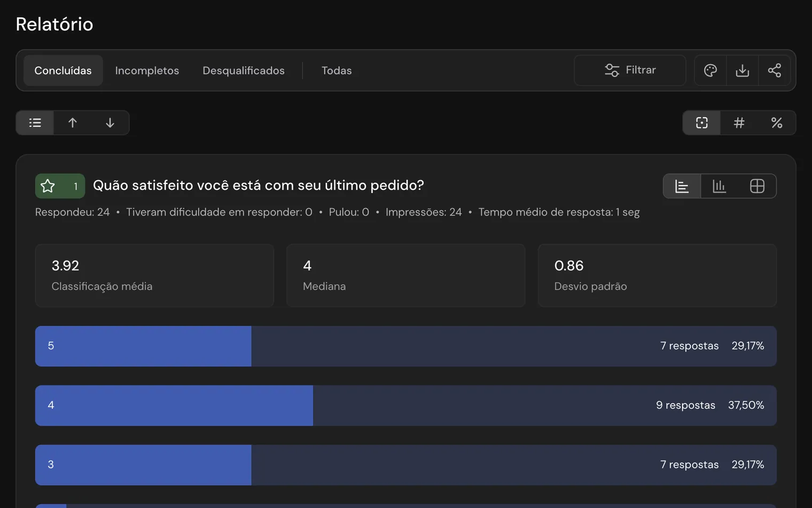The image size is (812, 508).
Task: Toggle the focus frame view icon
Action: (702, 123)
